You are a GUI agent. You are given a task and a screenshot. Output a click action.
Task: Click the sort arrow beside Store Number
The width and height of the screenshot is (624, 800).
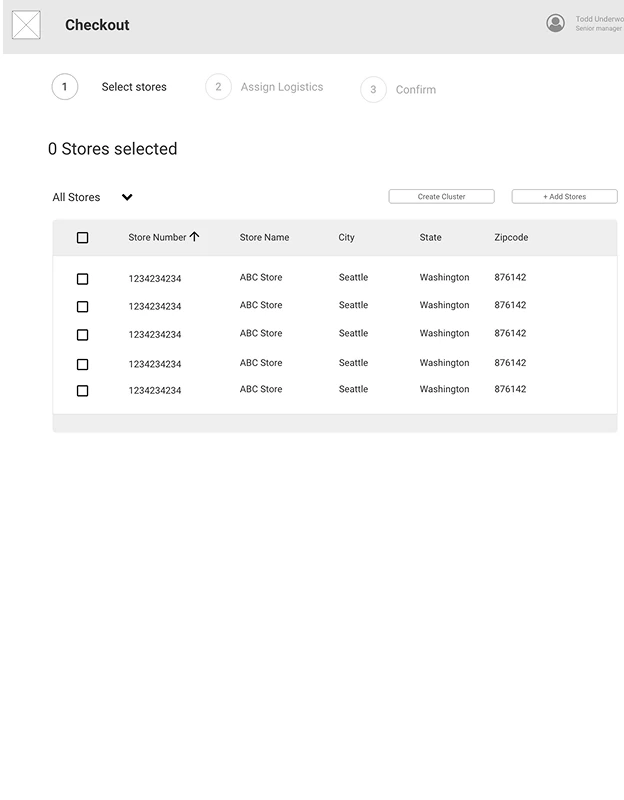[x=194, y=237]
